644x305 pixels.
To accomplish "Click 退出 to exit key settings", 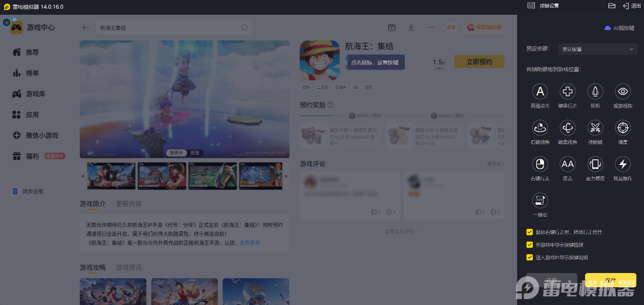I will coord(632,6).
